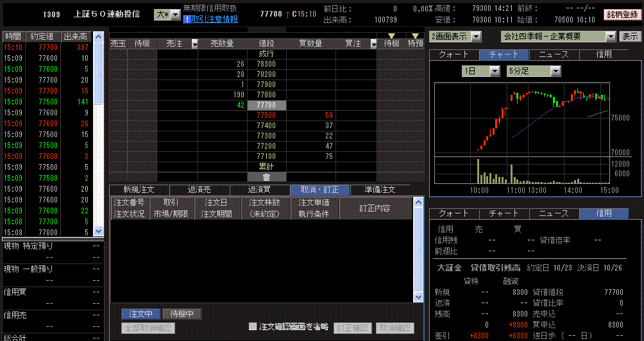The width and height of the screenshot is (644, 341).
Task: Click the arrow icon beside 売注 header
Action: coord(191,44)
